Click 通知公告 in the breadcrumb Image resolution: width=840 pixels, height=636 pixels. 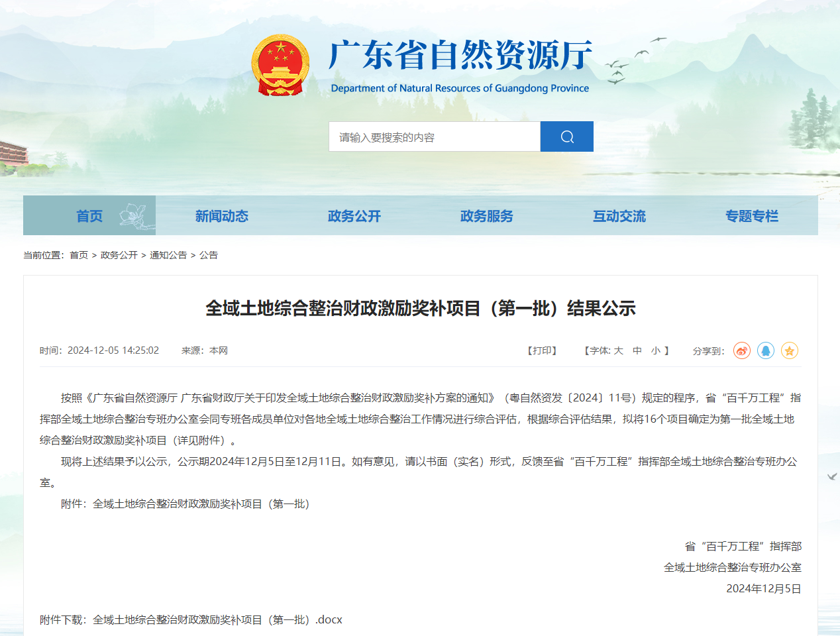pyautogui.click(x=168, y=255)
